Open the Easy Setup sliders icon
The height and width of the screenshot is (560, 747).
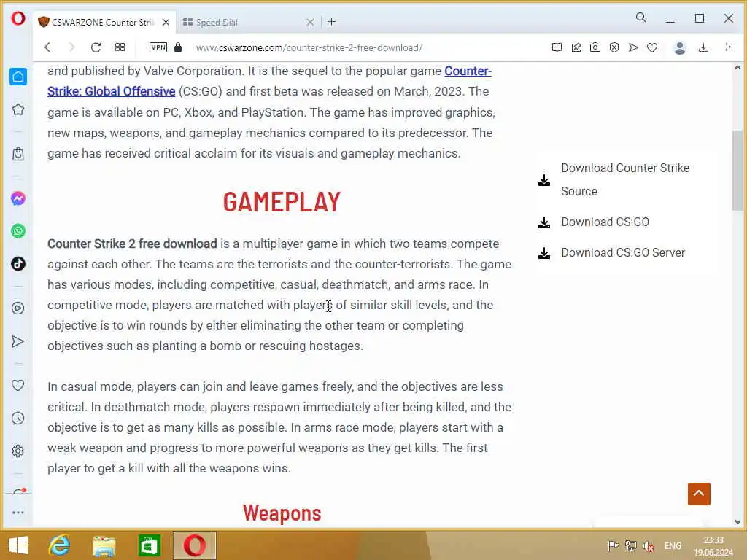point(727,47)
